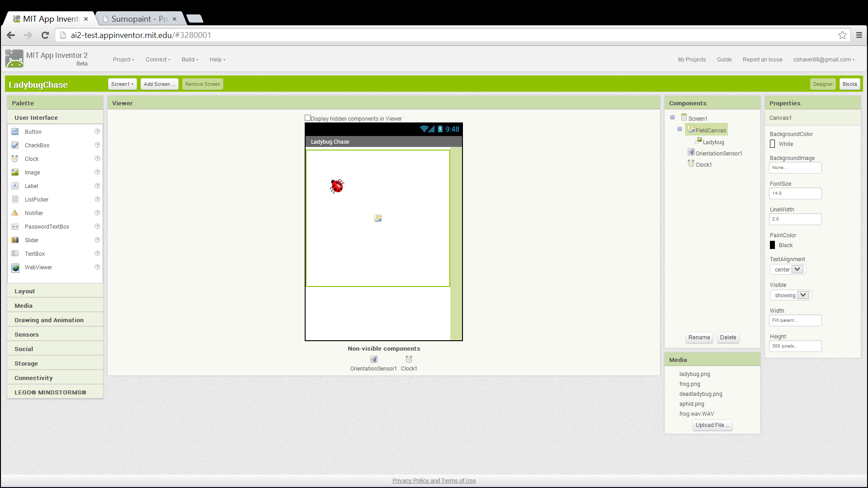Select the BackgroundColor White swatch
Image resolution: width=868 pixels, height=488 pixels.
pos(773,144)
